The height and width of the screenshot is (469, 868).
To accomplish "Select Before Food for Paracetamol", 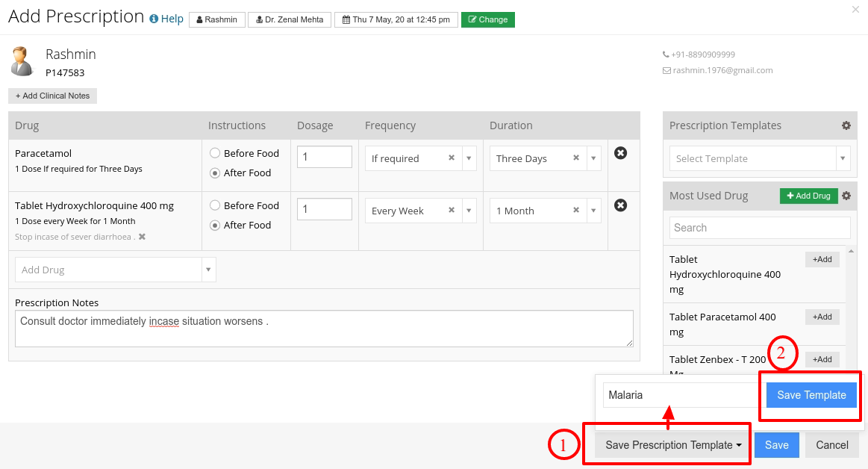I will coord(215,153).
